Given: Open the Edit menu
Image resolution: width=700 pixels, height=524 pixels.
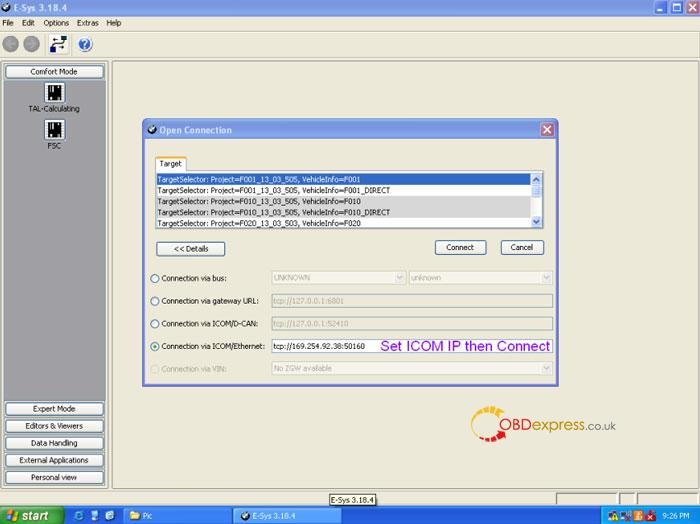Looking at the screenshot, I should [x=28, y=23].
